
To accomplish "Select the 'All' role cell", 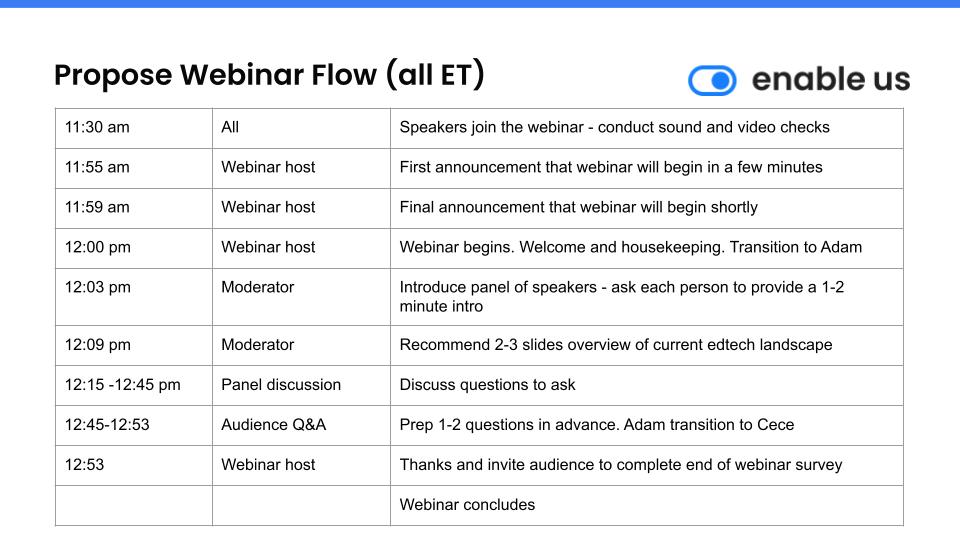I will tap(301, 128).
